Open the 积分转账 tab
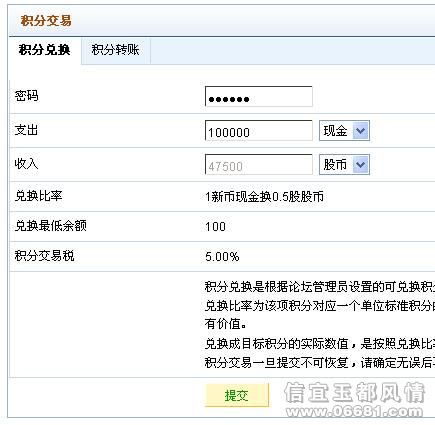435x425 pixels. [116, 50]
